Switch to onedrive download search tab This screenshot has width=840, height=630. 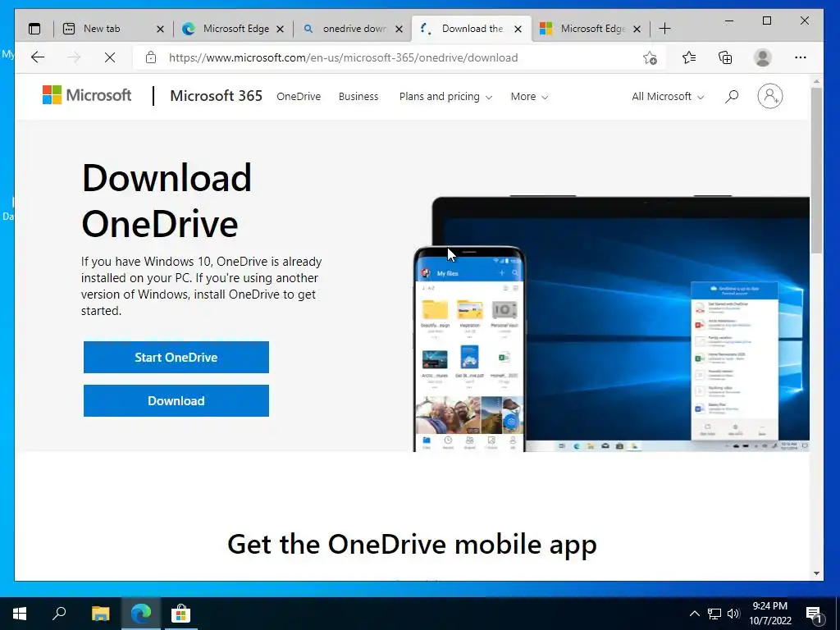(x=353, y=29)
